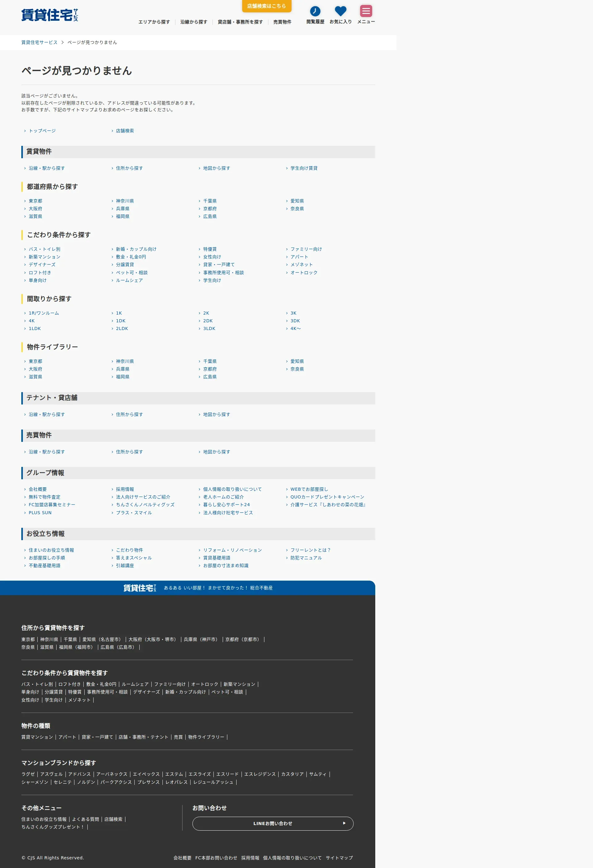
Task: Open the ペット可・相談 condition link
Action: coord(132,273)
